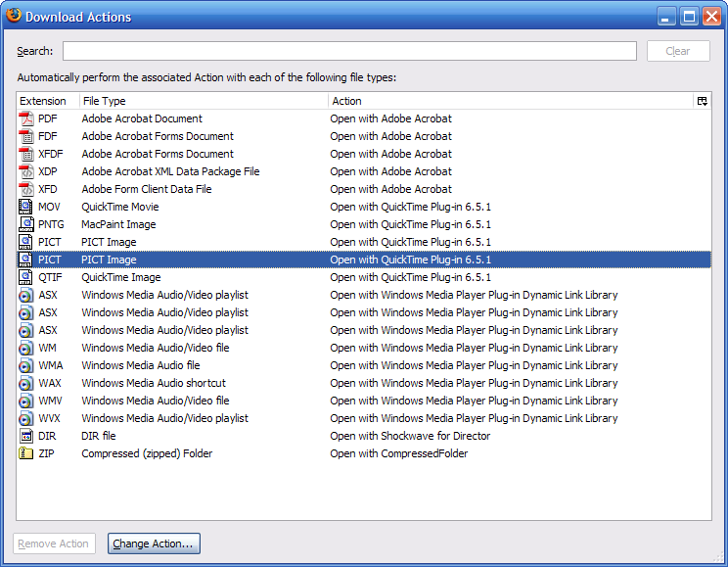Click QTIF row's QuickTime Plug-in action text

coord(410,277)
